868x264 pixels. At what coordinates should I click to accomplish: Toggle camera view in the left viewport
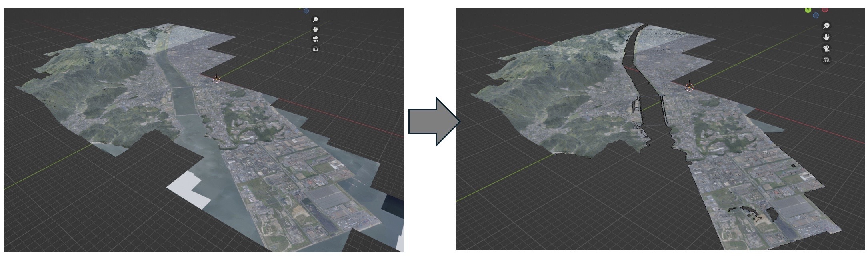(316, 39)
